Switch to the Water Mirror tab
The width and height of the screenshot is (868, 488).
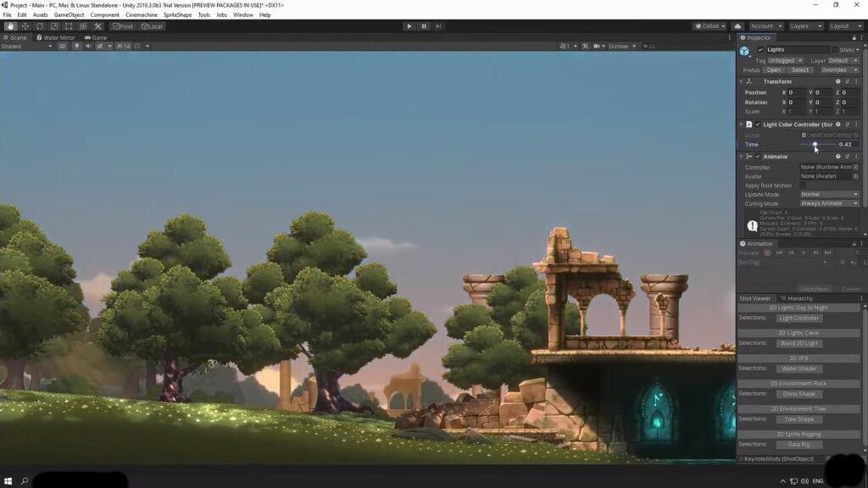tap(55, 37)
